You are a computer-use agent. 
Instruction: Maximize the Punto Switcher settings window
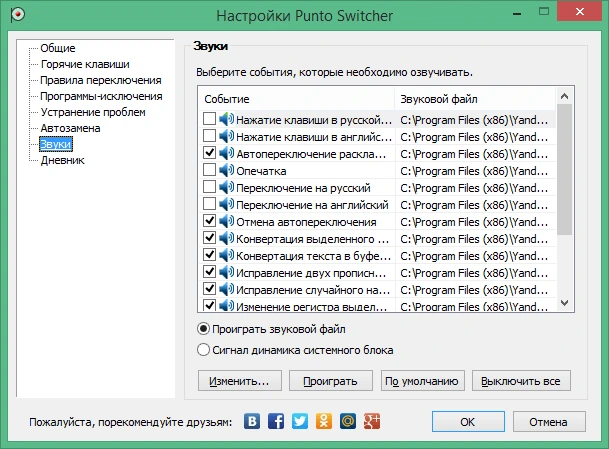(544, 12)
